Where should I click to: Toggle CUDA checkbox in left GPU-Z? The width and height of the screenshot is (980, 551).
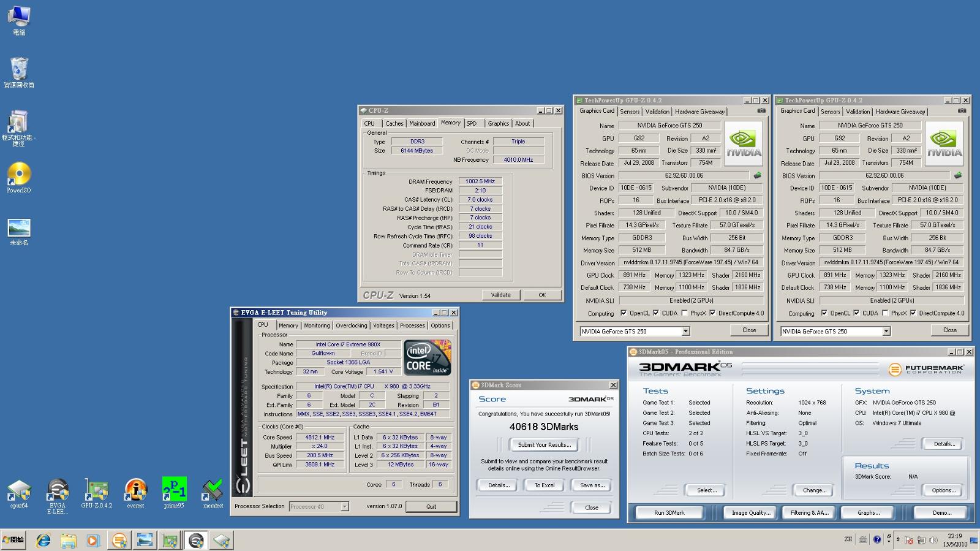(656, 313)
